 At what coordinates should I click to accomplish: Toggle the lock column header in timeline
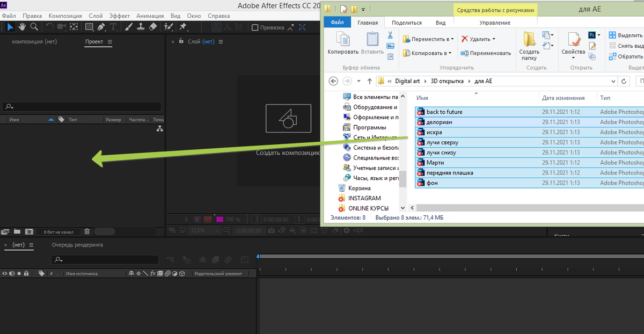(x=26, y=273)
